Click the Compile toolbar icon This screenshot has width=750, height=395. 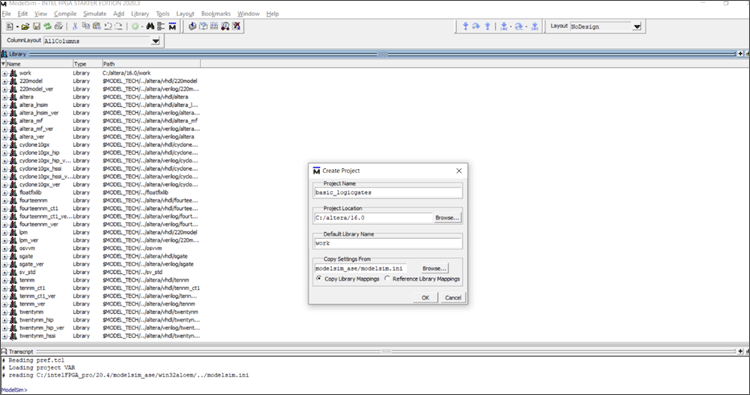pyautogui.click(x=192, y=26)
